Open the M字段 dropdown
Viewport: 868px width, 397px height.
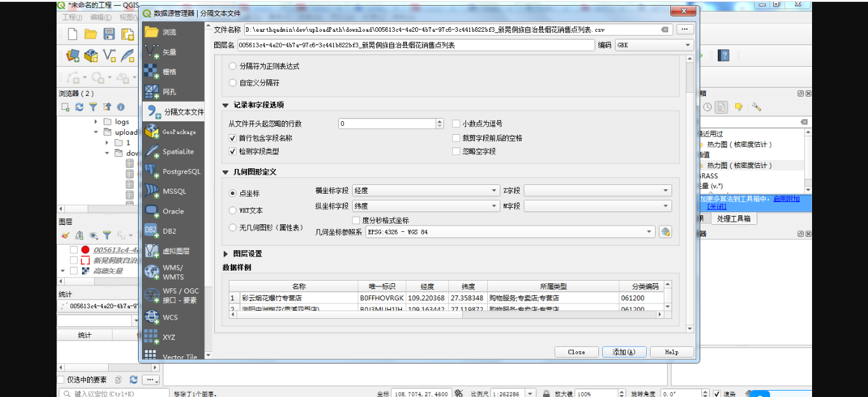pyautogui.click(x=598, y=206)
